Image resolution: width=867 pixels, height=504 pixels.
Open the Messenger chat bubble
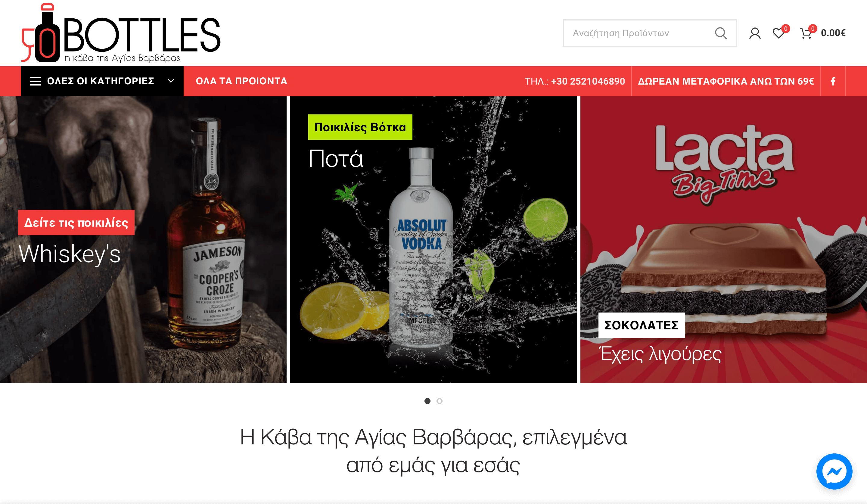834,471
